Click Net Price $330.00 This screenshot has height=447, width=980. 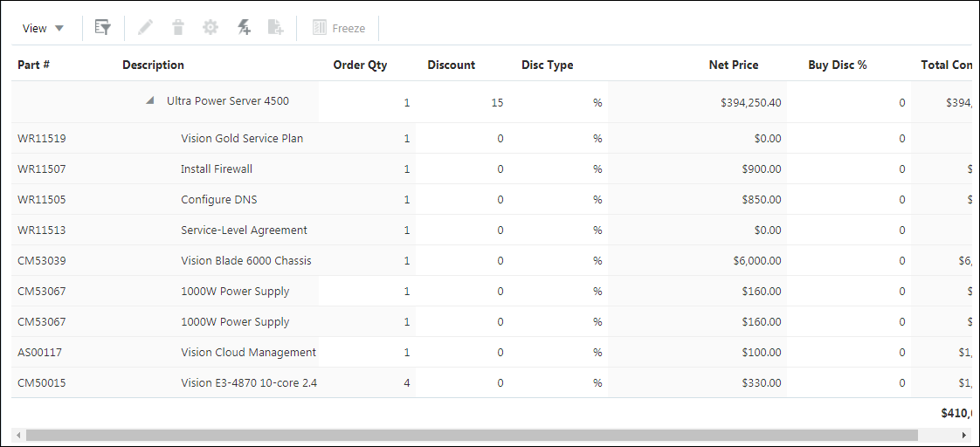(x=762, y=383)
